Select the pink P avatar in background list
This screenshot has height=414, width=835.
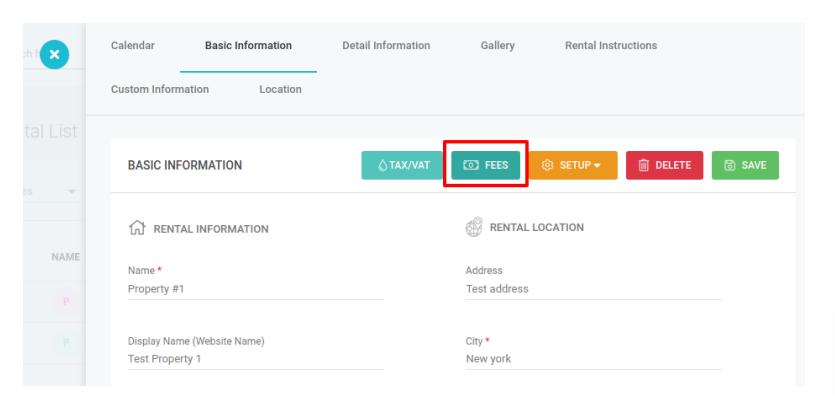[x=66, y=302]
